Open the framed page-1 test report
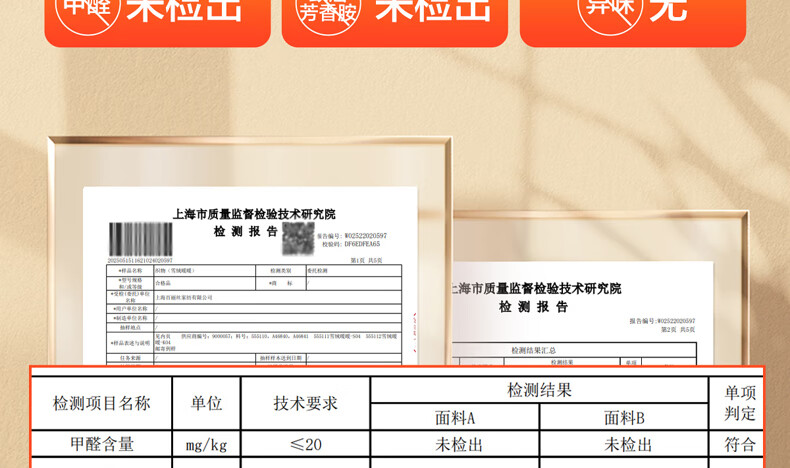The image size is (790, 468). (x=250, y=251)
